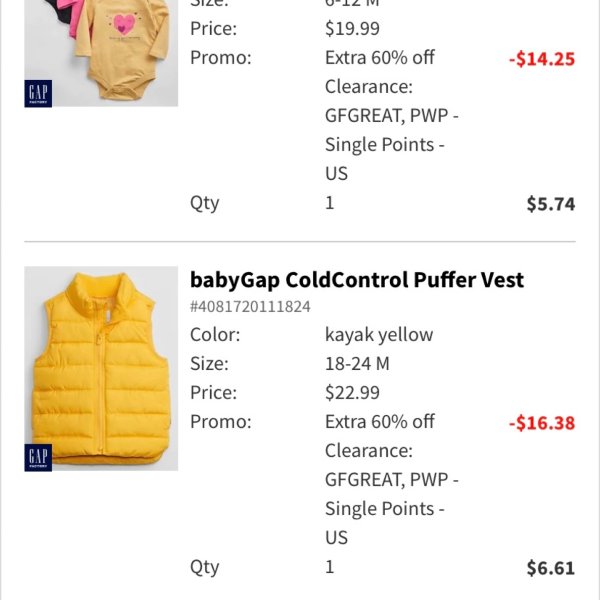Click the 18-24 M size value
This screenshot has width=600, height=600.
tap(357, 364)
